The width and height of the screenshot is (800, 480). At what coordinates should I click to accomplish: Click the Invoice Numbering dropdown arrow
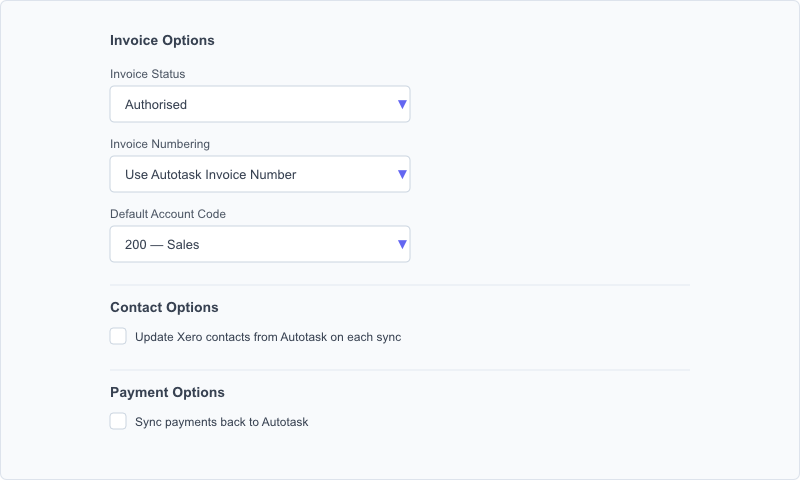pos(402,174)
